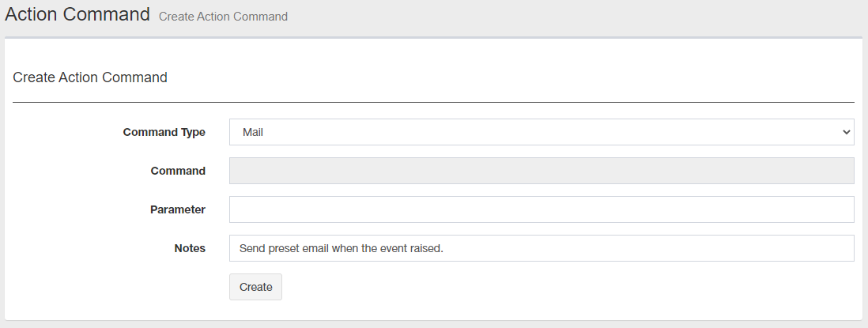The width and height of the screenshot is (868, 328).
Task: Click the grey "Create Action Command" header subtitle
Action: (x=223, y=17)
